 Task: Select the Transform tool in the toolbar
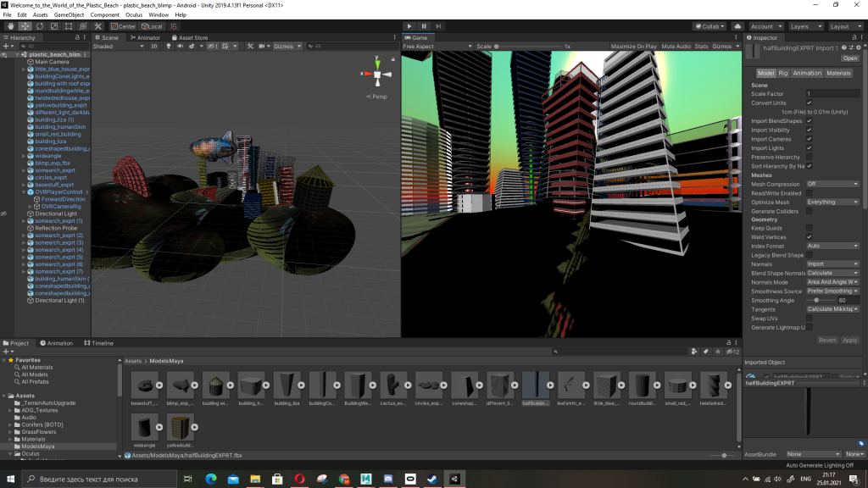[83, 26]
